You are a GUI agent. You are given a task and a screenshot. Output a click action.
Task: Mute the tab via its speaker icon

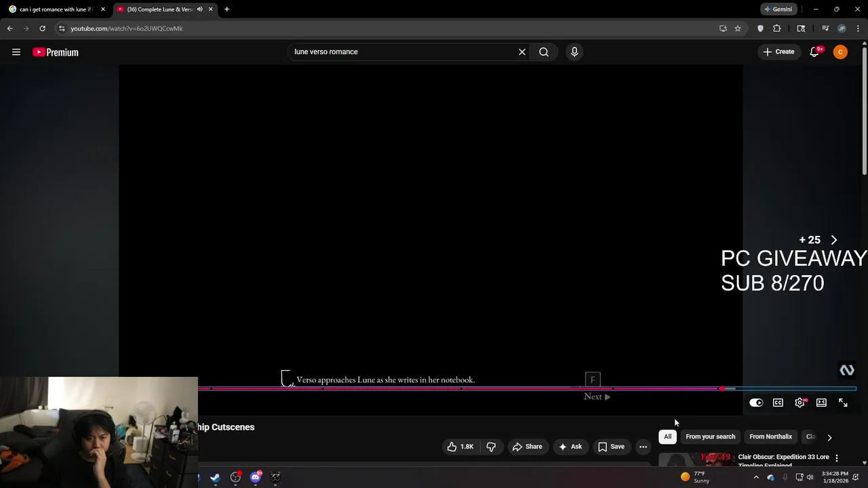tap(199, 9)
